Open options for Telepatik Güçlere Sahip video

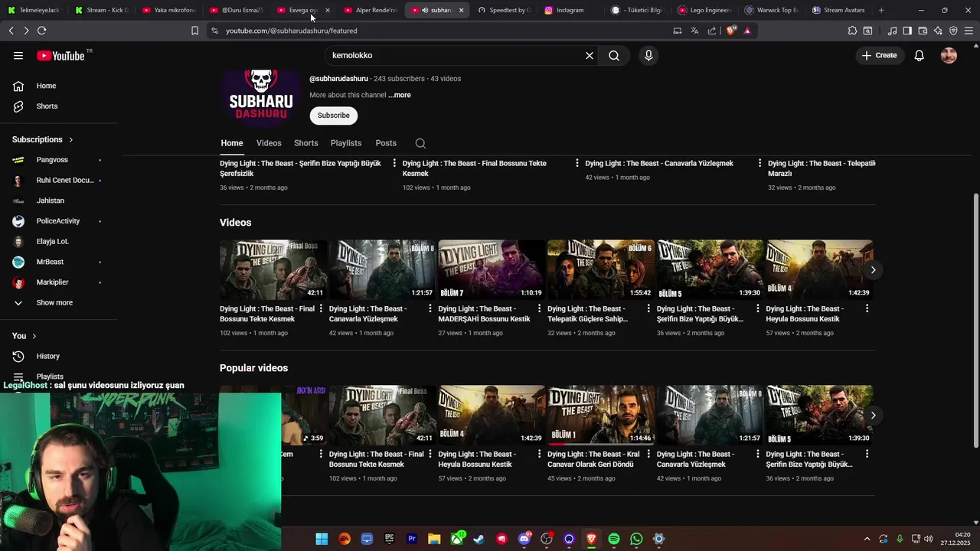pos(648,308)
